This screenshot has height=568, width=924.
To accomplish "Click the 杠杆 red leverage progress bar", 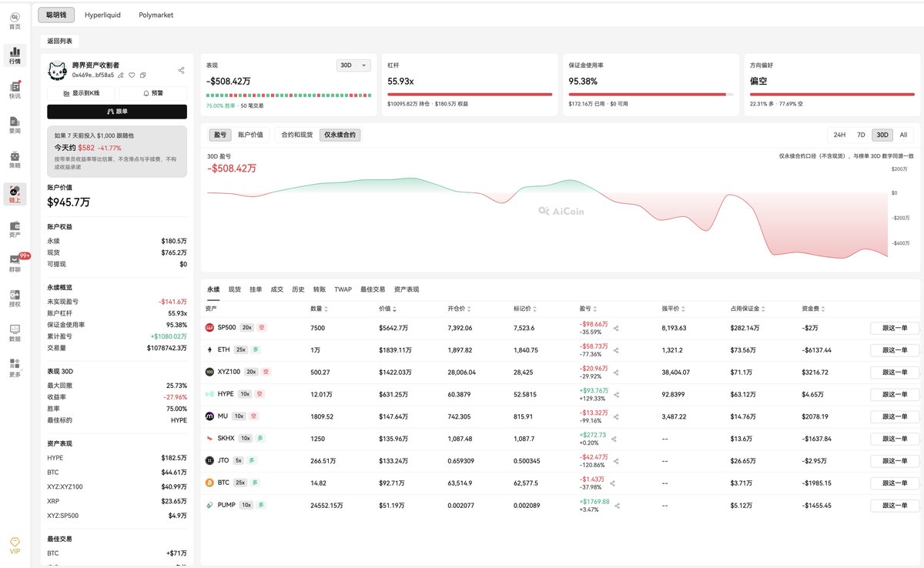I will pyautogui.click(x=470, y=95).
